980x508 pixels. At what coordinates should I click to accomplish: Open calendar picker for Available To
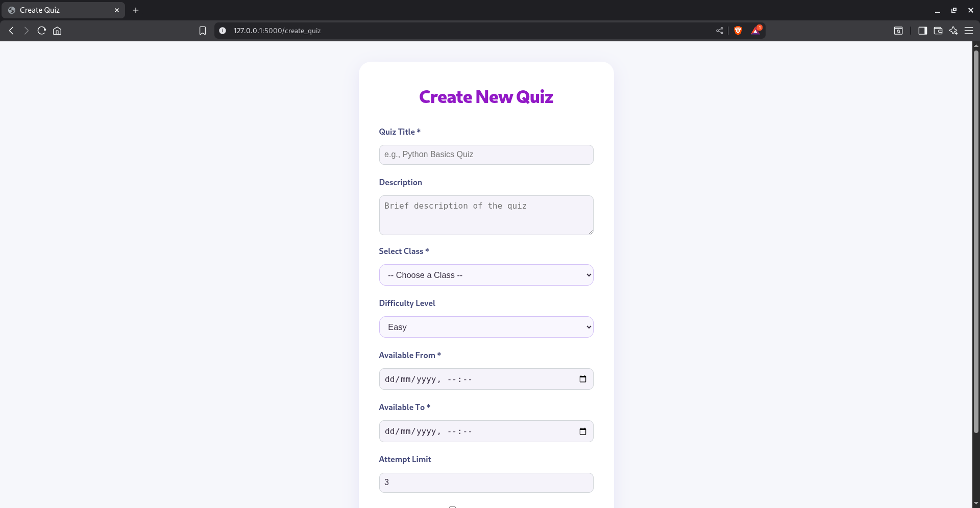click(582, 431)
